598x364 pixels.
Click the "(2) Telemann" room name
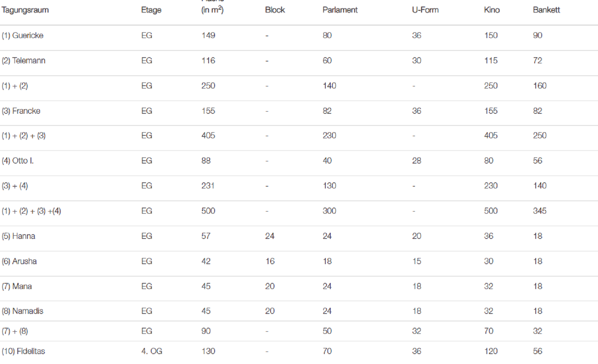[x=23, y=61]
